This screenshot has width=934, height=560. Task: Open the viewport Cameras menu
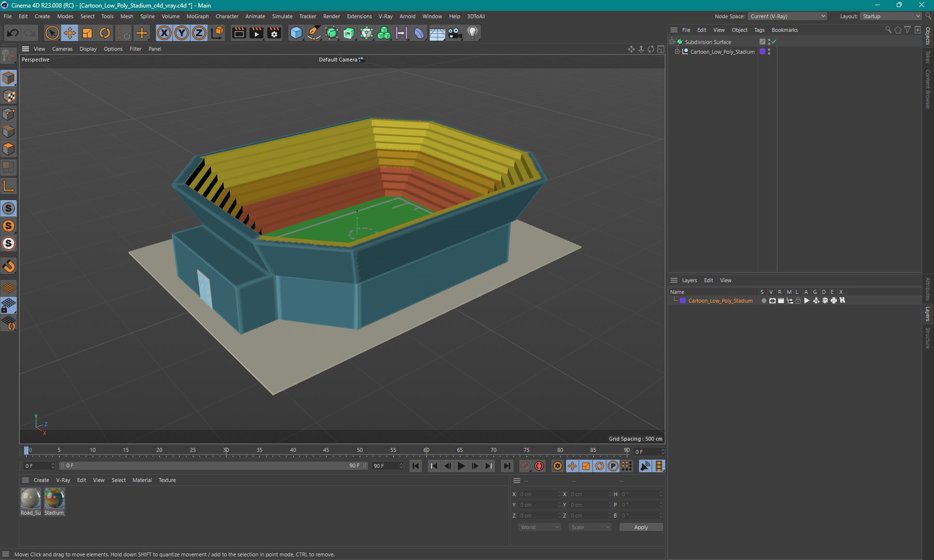coord(62,49)
